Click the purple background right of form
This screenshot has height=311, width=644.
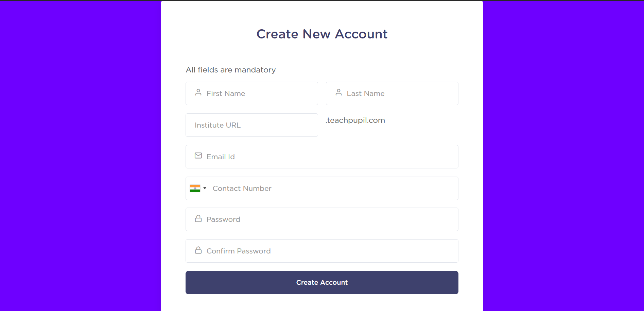[563, 155]
